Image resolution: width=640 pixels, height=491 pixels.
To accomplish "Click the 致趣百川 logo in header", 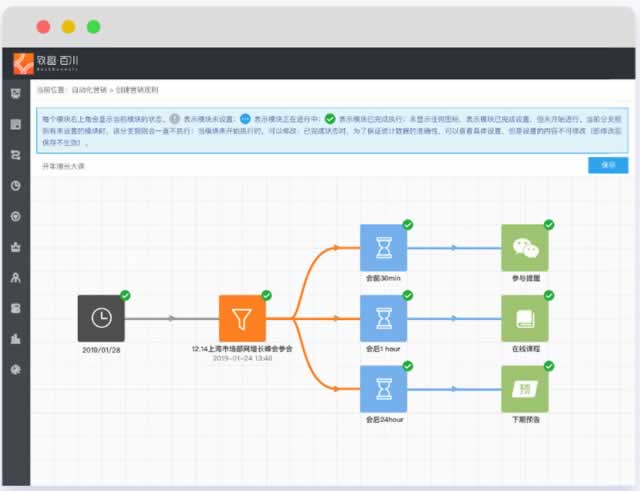I will 40,63.
